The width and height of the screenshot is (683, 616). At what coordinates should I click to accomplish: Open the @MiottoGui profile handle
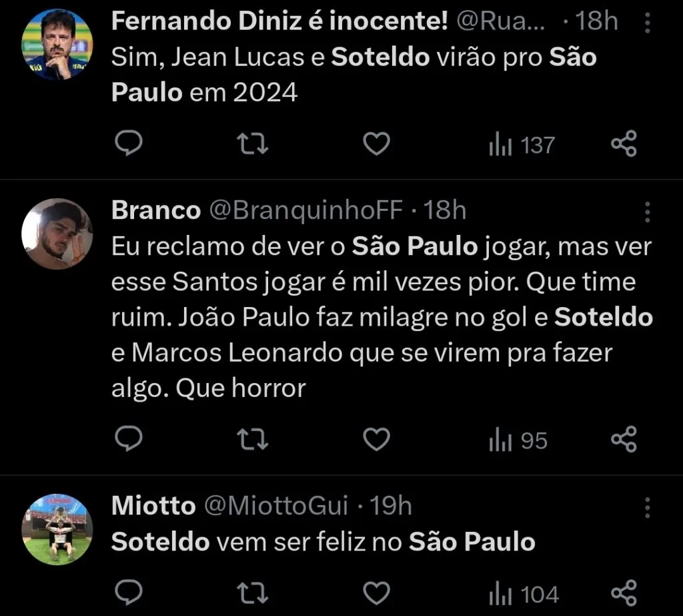point(275,506)
